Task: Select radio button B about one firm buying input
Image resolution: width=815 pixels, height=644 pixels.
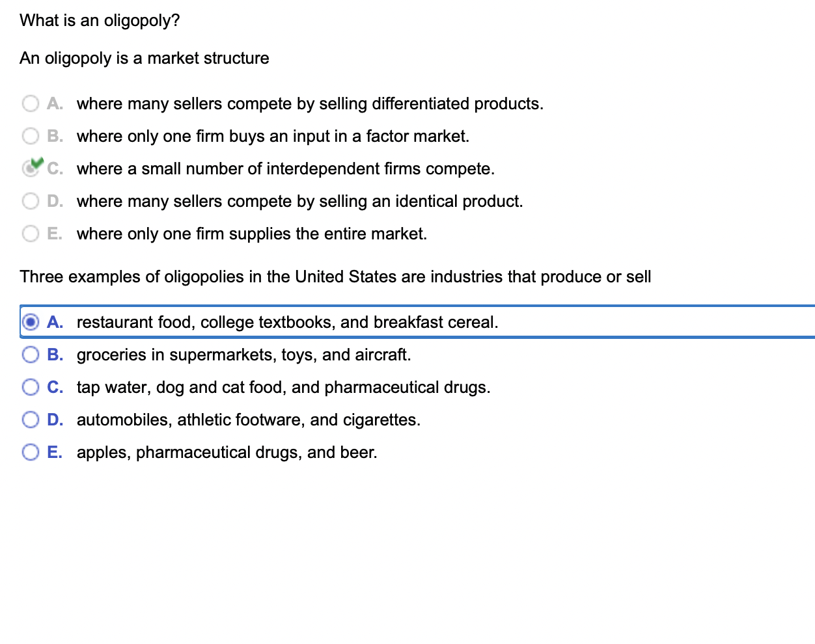Action: click(30, 136)
